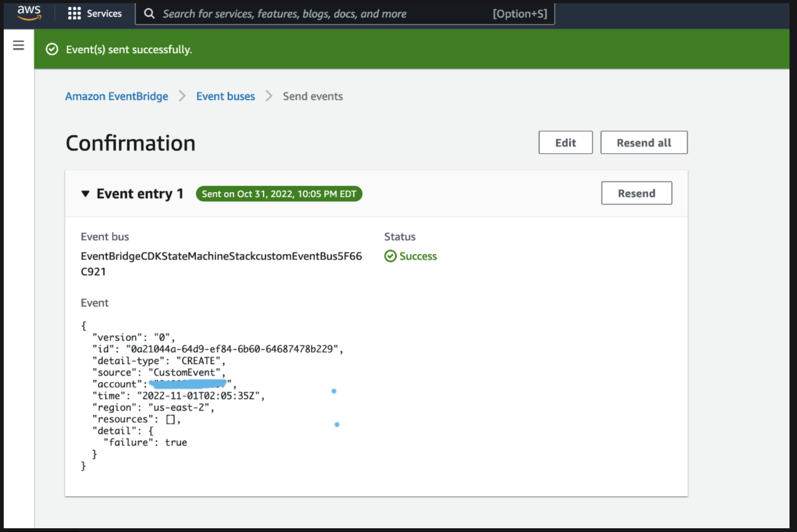Select the event bus name text
Image resolution: width=797 pixels, height=532 pixels.
pos(221,263)
